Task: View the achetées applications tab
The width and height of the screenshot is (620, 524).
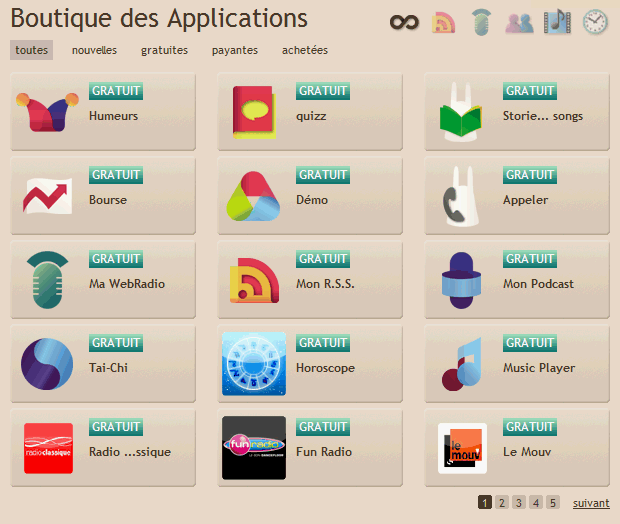Action: pyautogui.click(x=305, y=50)
